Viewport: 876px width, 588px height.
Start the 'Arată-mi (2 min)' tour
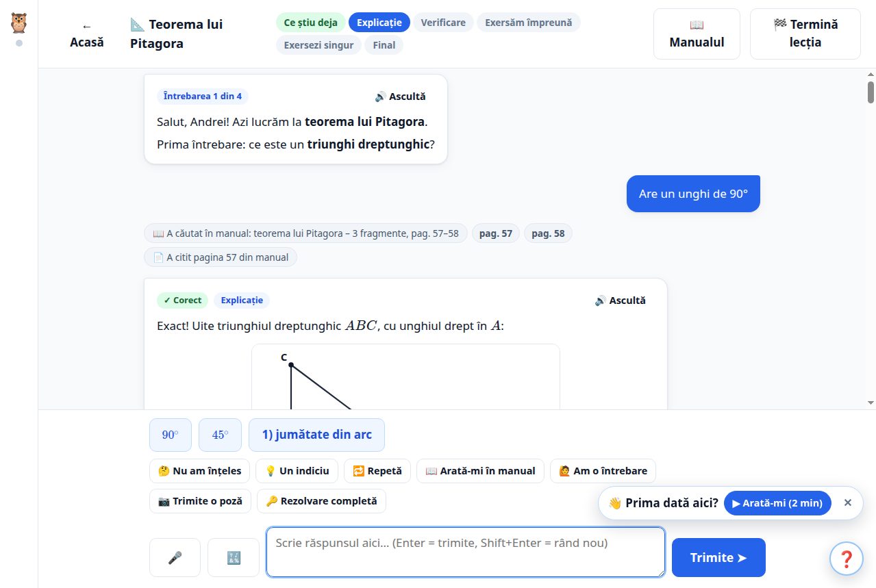[x=777, y=503]
